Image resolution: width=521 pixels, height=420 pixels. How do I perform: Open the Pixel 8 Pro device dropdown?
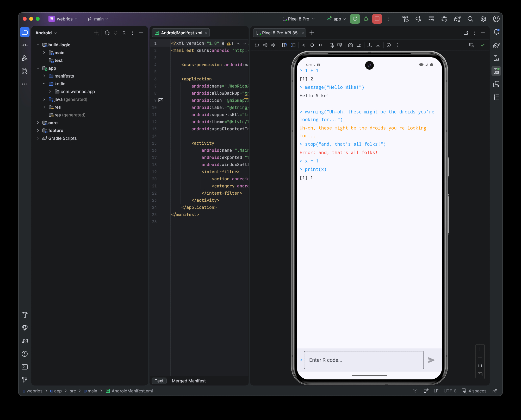[299, 19]
